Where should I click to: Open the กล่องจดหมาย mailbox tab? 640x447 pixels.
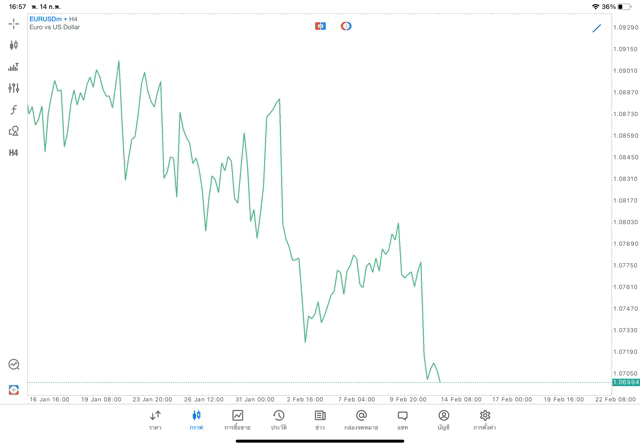coord(361,420)
